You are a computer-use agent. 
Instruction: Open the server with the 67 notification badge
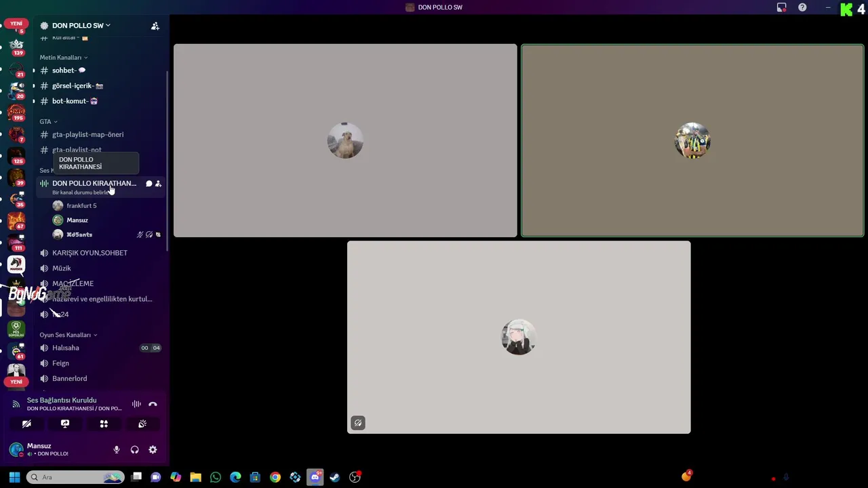[16, 221]
